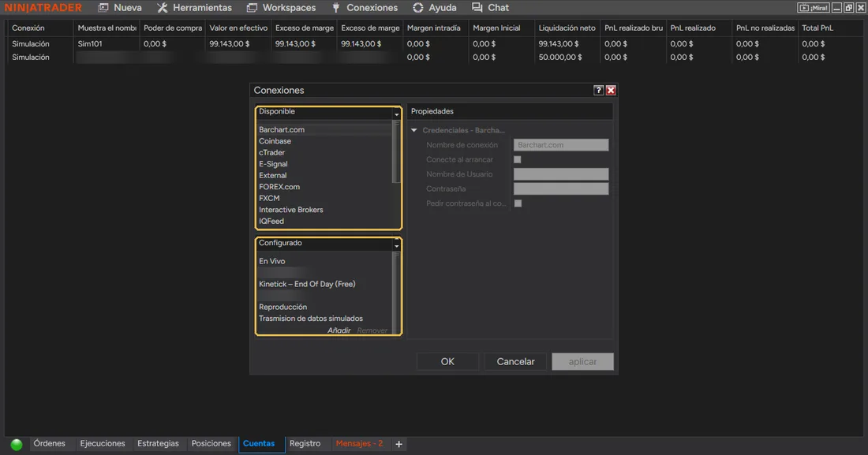Viewport: 868px width, 455px height.
Task: Click the NinjaTrader logo
Action: click(x=43, y=8)
